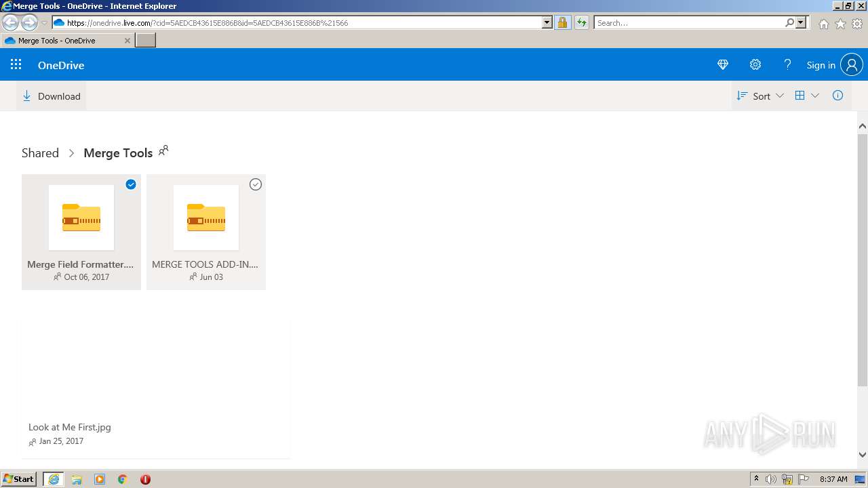The width and height of the screenshot is (868, 488).
Task: Click the OneDrive header title
Action: tap(61, 65)
